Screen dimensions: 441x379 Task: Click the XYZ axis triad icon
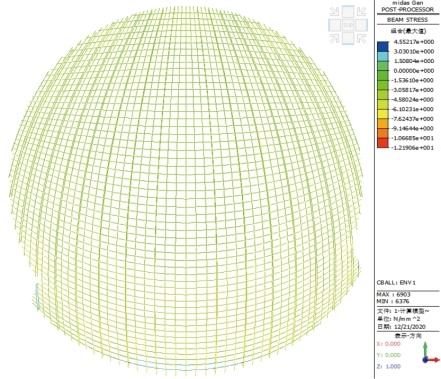431,353
